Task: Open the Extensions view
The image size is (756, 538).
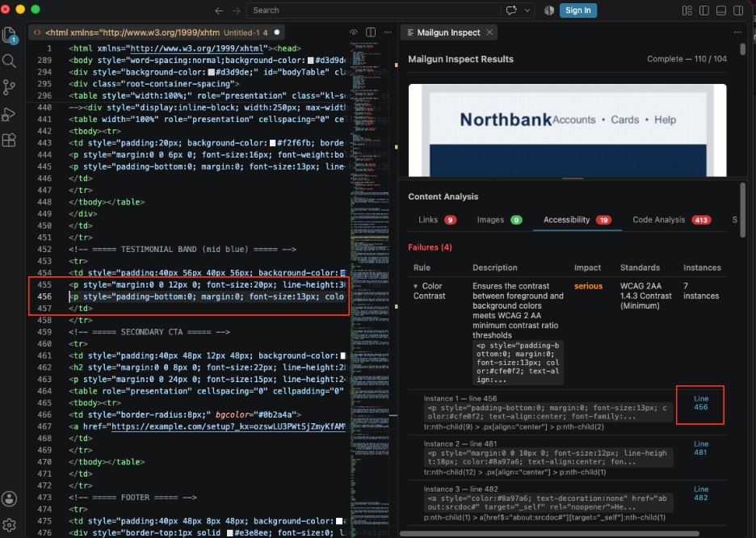Action: [9, 141]
